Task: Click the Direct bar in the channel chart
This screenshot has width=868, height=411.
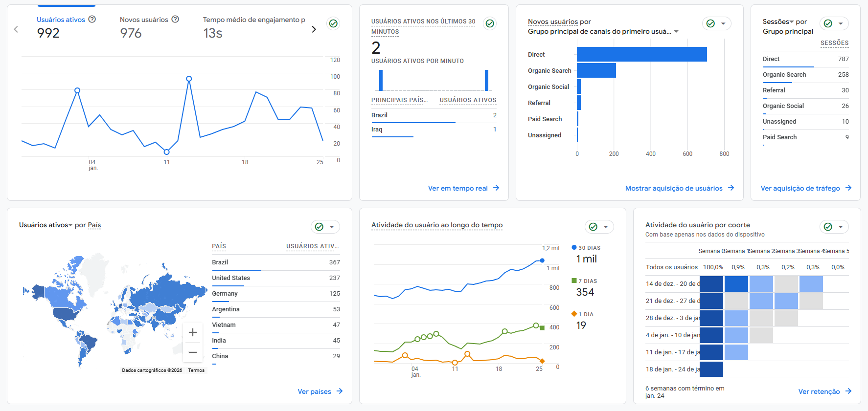Action: pyautogui.click(x=641, y=54)
